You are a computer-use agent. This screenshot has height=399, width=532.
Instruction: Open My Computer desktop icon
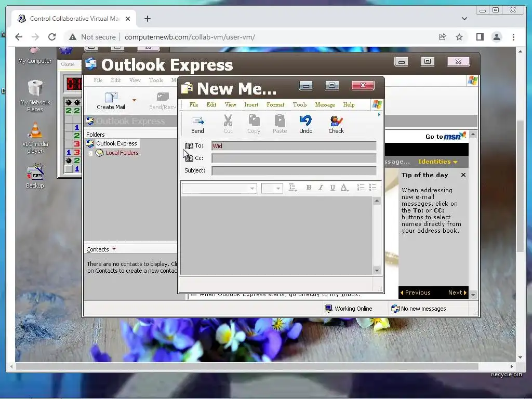click(35, 56)
